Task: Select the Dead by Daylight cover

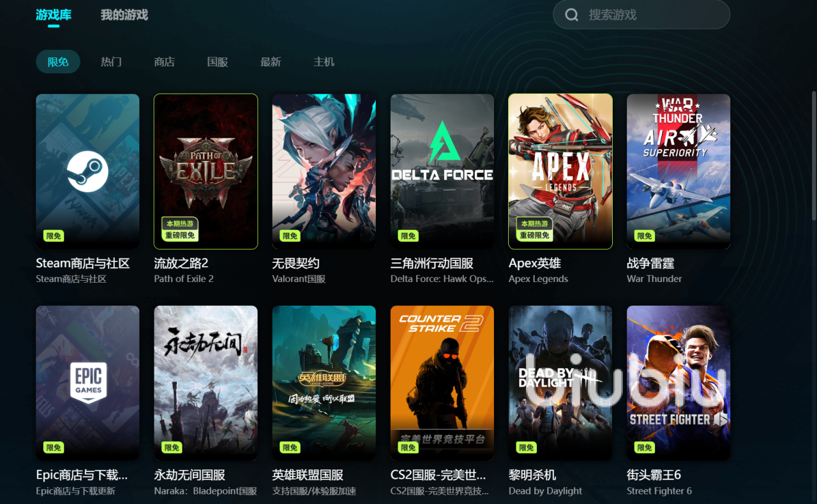Action: pos(560,383)
